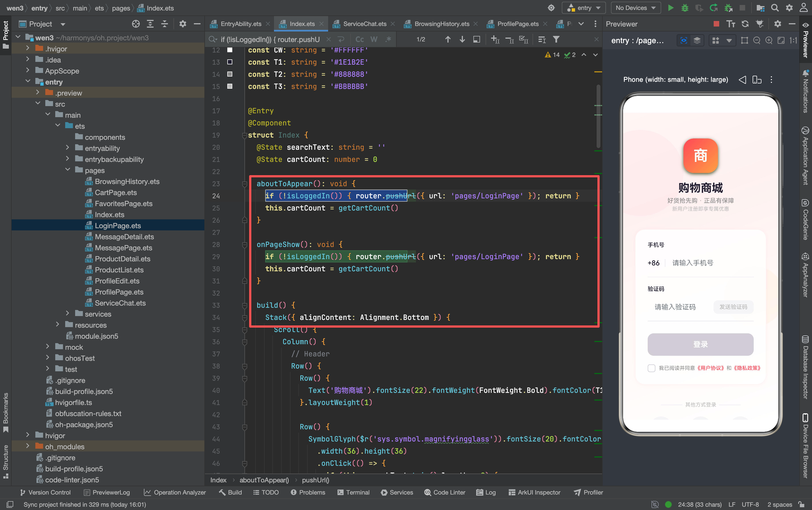Toggle the Bookmarks side tab
The image size is (812, 510).
click(6, 412)
